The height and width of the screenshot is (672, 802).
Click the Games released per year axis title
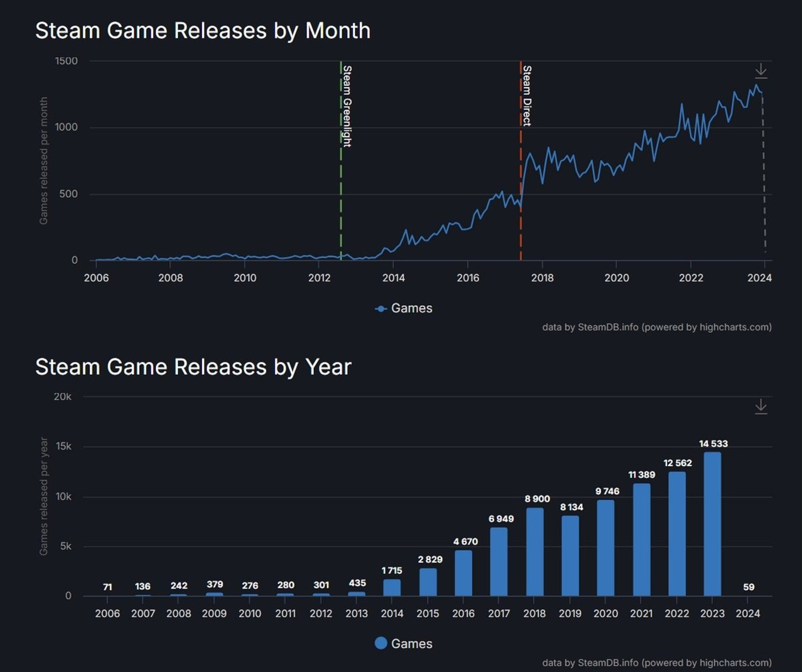tap(43, 496)
